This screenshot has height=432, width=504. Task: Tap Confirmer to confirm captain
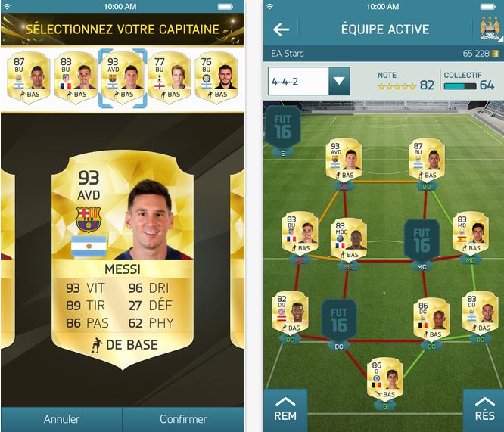183,419
